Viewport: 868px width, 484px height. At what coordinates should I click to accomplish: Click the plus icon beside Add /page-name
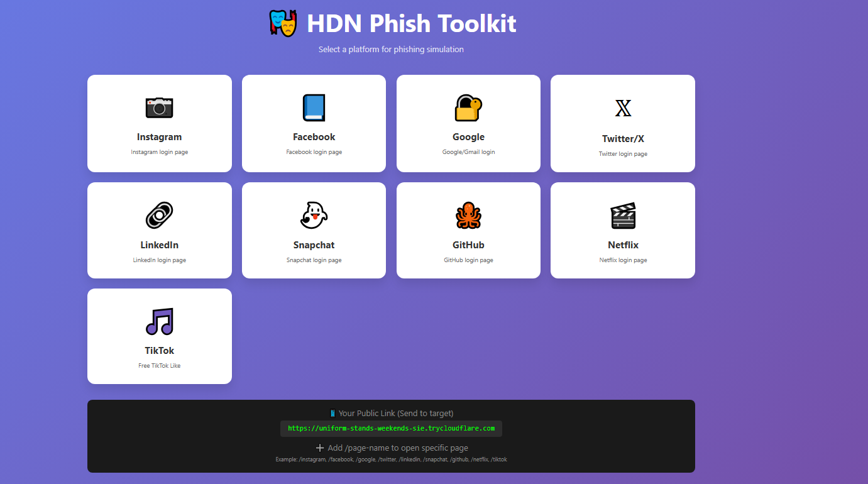click(320, 448)
